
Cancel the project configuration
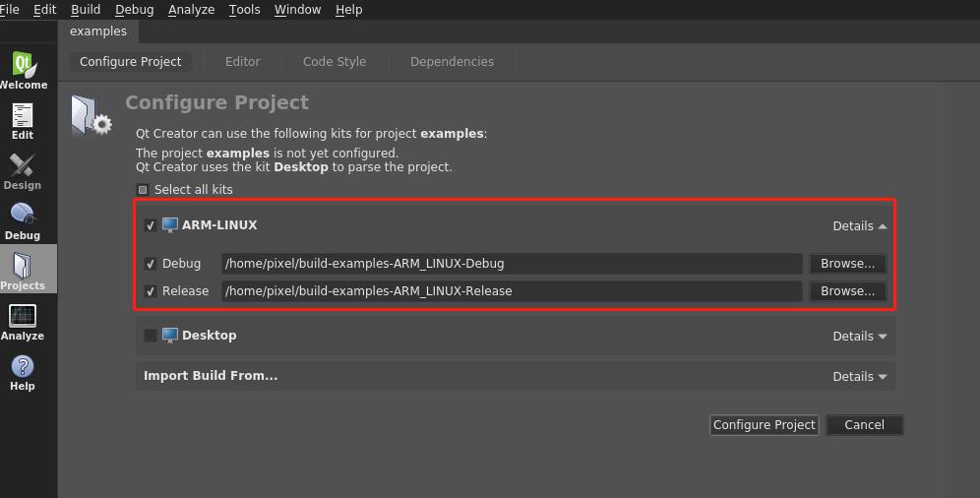pyautogui.click(x=864, y=425)
